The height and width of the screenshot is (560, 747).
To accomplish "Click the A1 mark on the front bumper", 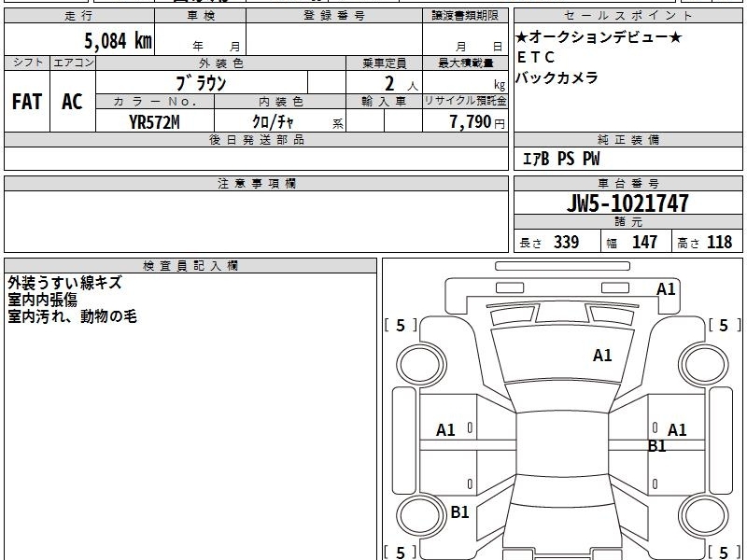I will tap(666, 289).
